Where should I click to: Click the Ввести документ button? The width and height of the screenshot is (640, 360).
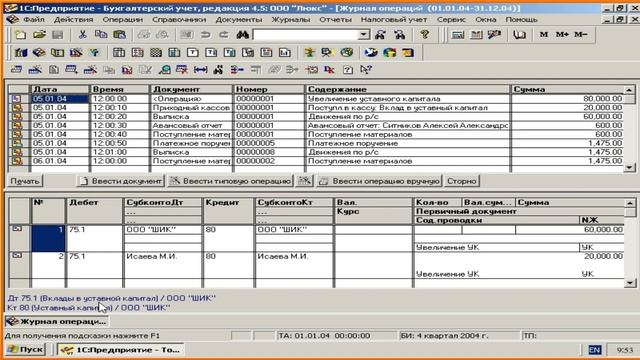[x=120, y=181]
